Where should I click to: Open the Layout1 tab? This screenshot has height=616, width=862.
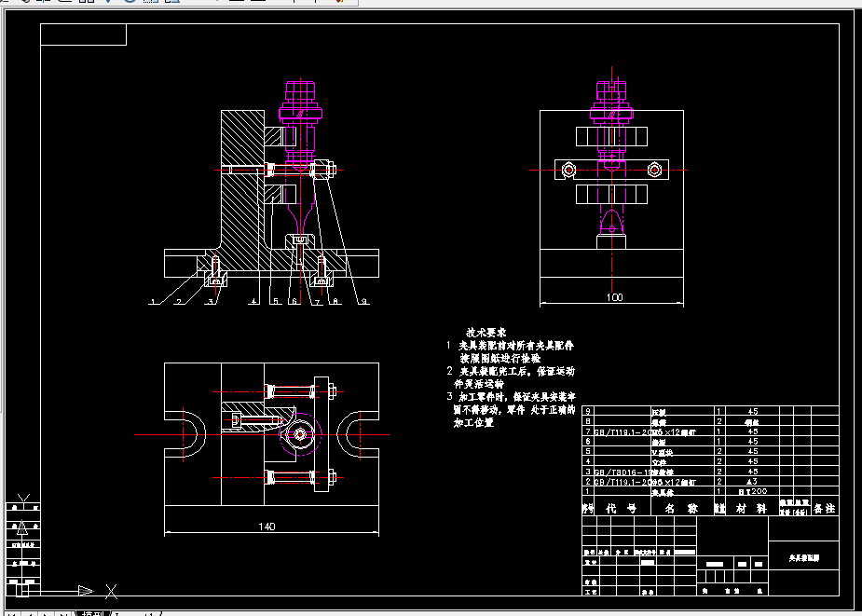click(135, 613)
